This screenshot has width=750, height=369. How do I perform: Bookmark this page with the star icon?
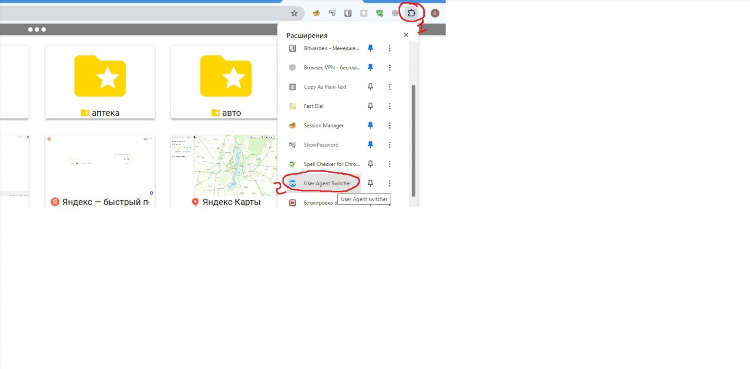tap(294, 13)
